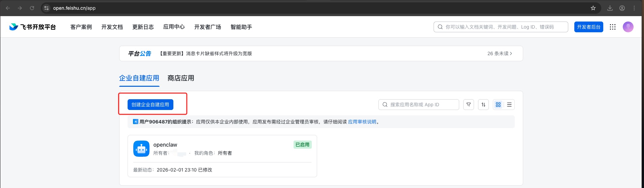This screenshot has height=188, width=644.
Task: Open the browser profile icon
Action: [622, 8]
